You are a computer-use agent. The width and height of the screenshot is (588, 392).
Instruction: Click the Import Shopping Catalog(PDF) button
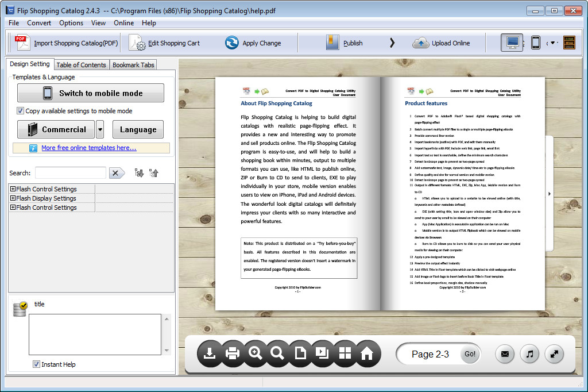[67, 43]
